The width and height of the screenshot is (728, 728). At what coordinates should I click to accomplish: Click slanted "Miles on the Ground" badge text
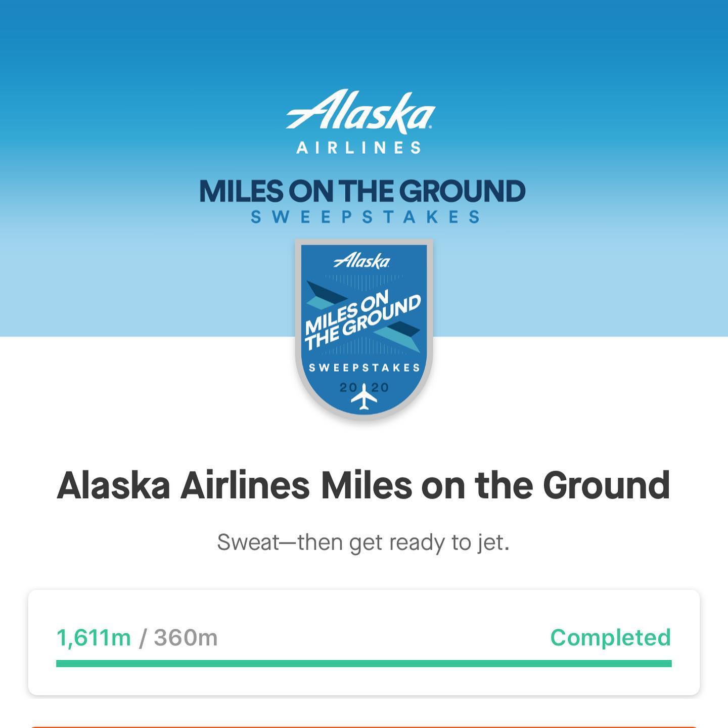[362, 320]
